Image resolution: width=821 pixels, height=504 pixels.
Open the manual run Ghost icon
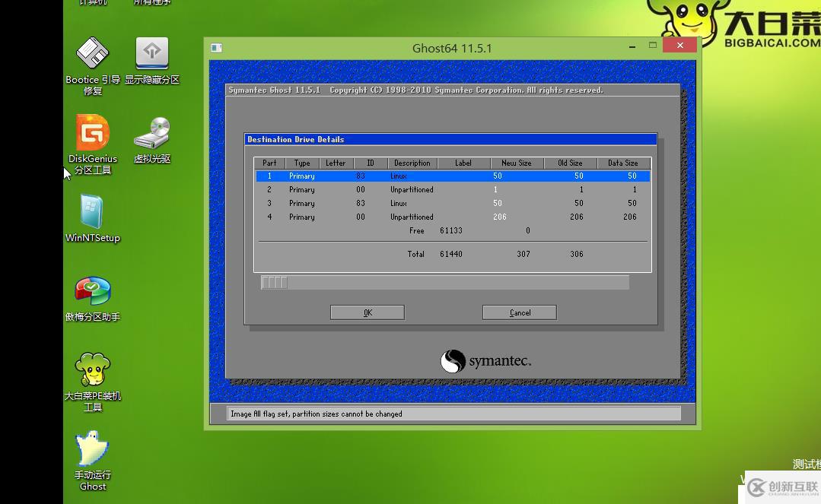tap(92, 451)
